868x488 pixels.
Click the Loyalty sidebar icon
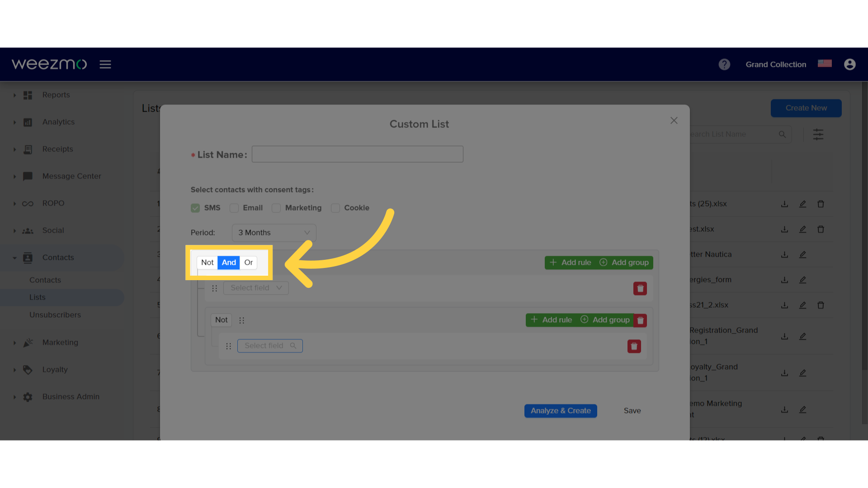pos(28,370)
